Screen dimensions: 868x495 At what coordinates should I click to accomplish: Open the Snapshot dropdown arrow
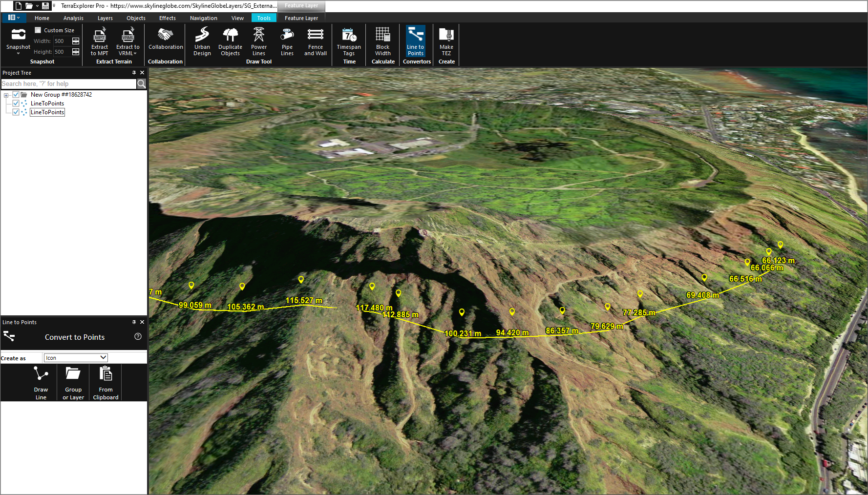click(18, 53)
